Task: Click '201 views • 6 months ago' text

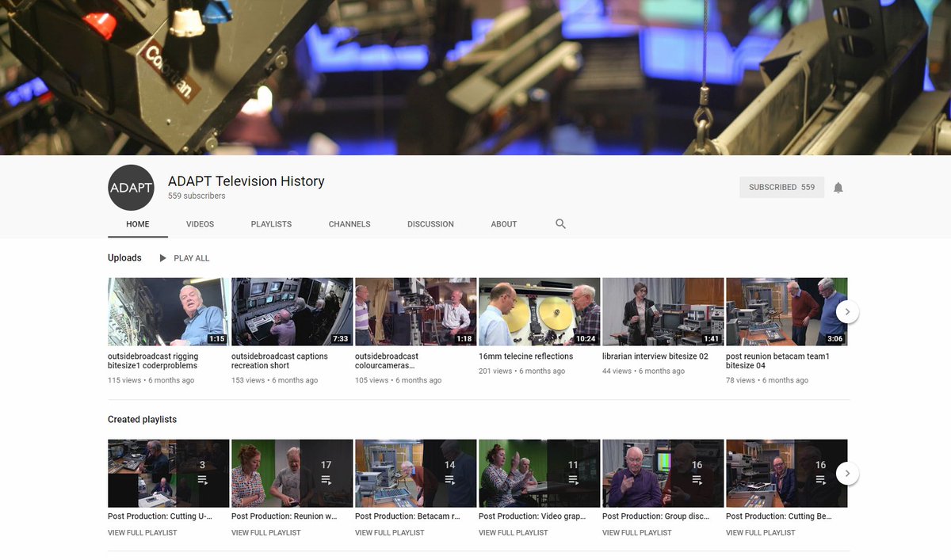Action: point(521,371)
